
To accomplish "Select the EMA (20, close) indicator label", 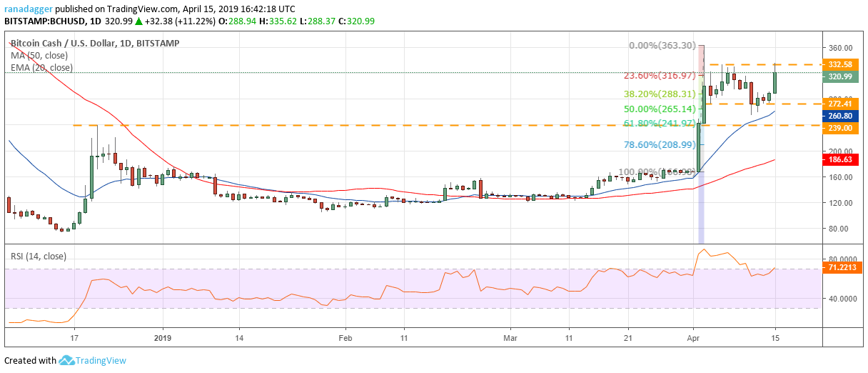I will click(41, 67).
